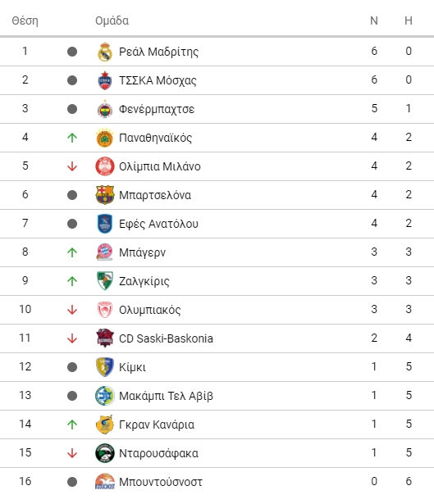Click red down arrow beside Ολυμπιακός
Viewport: 434px width, 504px height.
[x=72, y=310]
